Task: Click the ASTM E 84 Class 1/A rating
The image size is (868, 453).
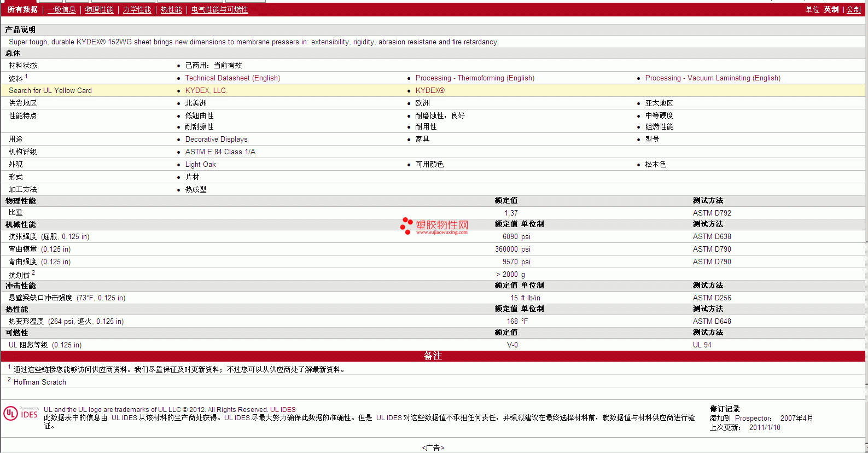Action: [x=220, y=152]
